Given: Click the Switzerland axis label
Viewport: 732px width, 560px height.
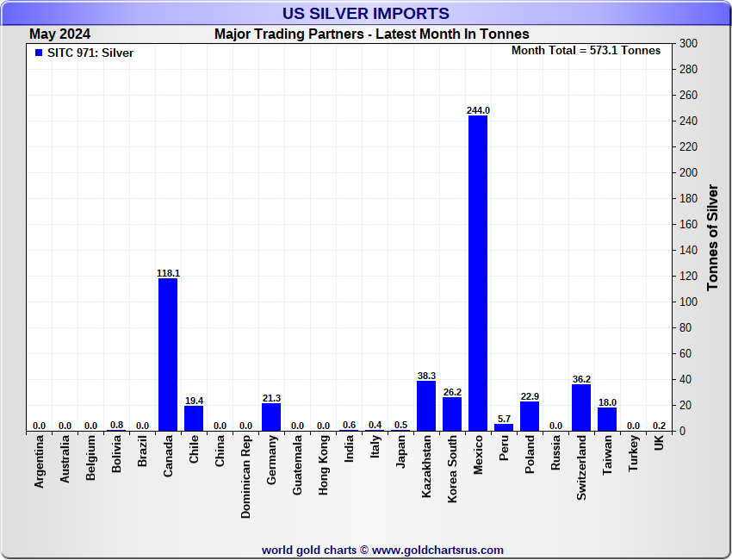Looking at the screenshot, I should pyautogui.click(x=581, y=468).
